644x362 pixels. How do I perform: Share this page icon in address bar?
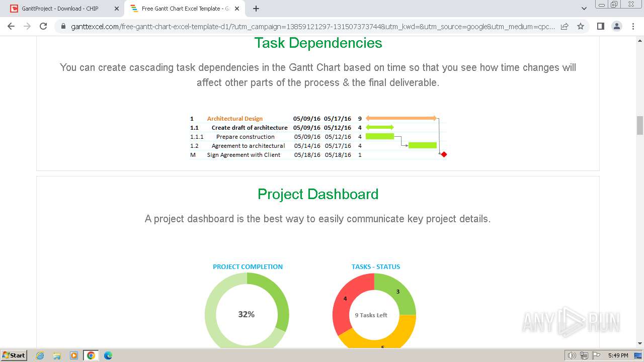tap(565, 26)
